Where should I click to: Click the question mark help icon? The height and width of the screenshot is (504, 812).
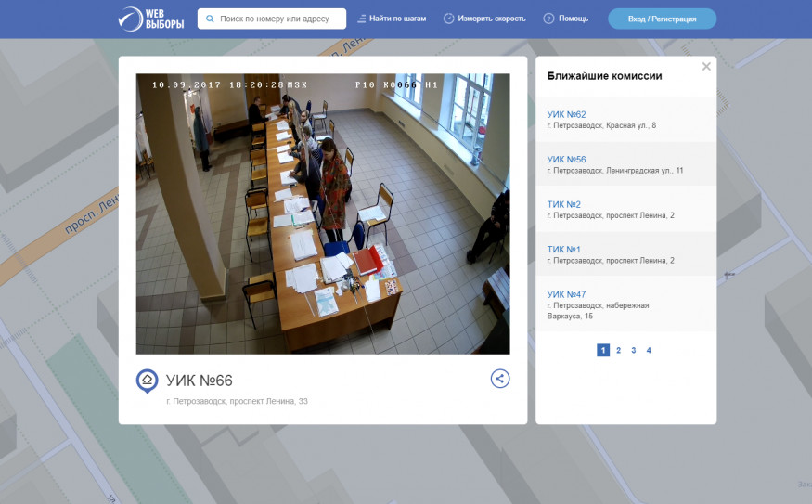pyautogui.click(x=548, y=19)
